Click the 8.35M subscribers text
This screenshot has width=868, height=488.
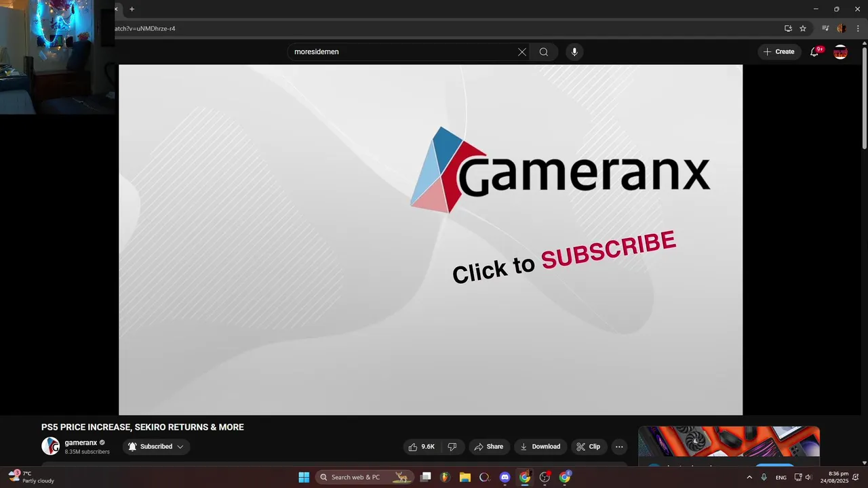(87, 452)
